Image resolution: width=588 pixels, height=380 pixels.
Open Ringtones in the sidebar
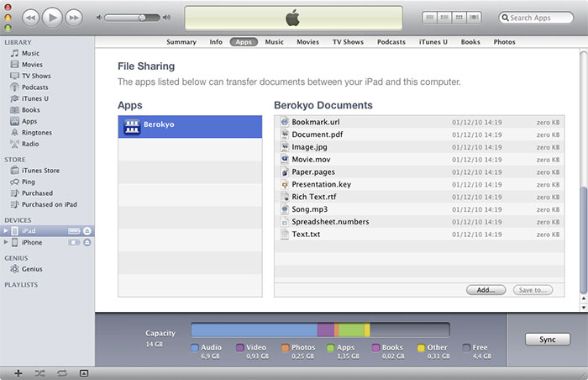[x=47, y=133]
